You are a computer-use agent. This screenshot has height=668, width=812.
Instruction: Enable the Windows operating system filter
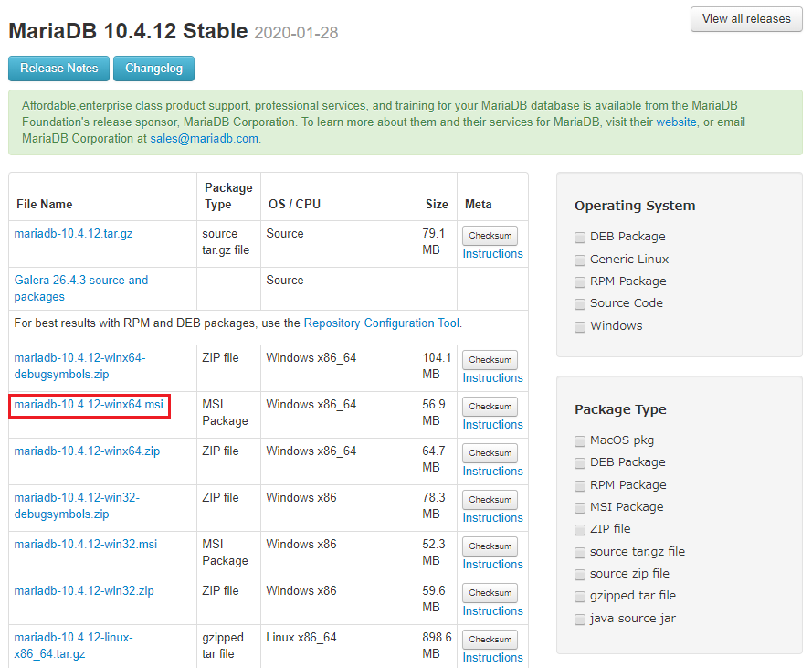580,326
